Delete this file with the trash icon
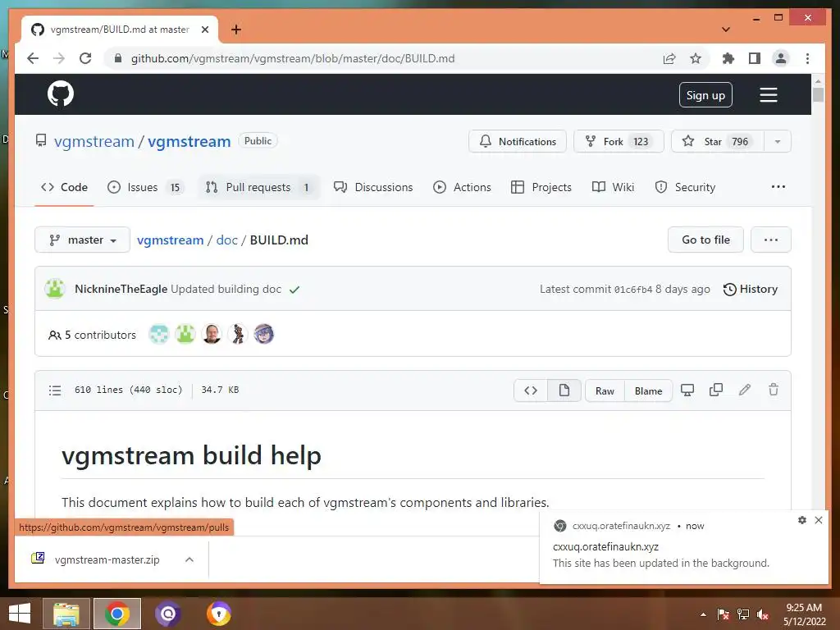The width and height of the screenshot is (840, 630). coord(773,390)
